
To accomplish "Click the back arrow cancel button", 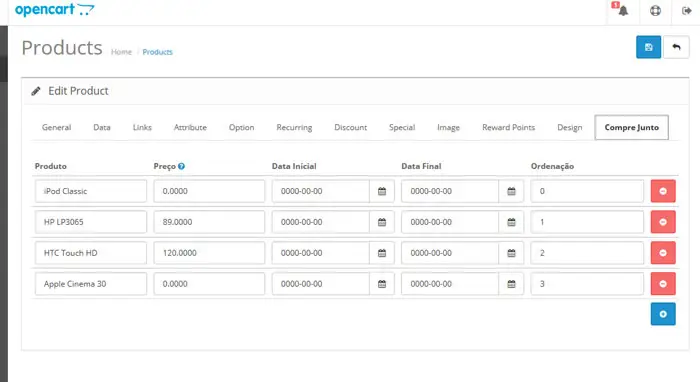I will point(676,47).
